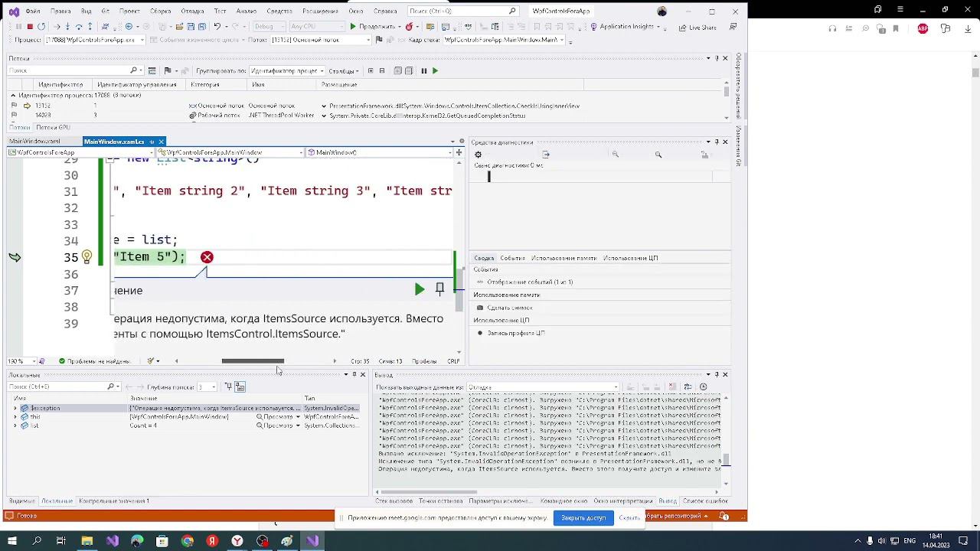Click the Locals search field
The image size is (980, 551).
[63, 386]
